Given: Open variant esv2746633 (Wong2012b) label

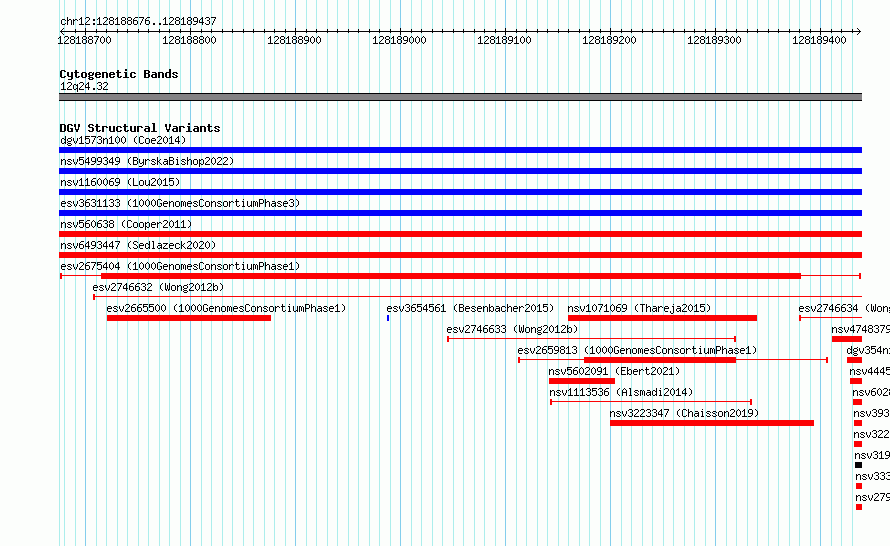Looking at the screenshot, I should click(512, 329).
